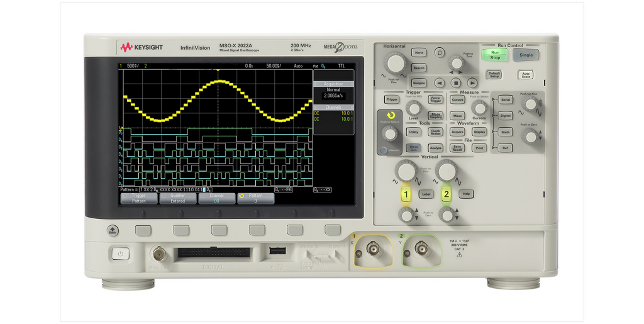Toggle channel 1 with the yellow button
644x324 pixels.
pos(406,194)
